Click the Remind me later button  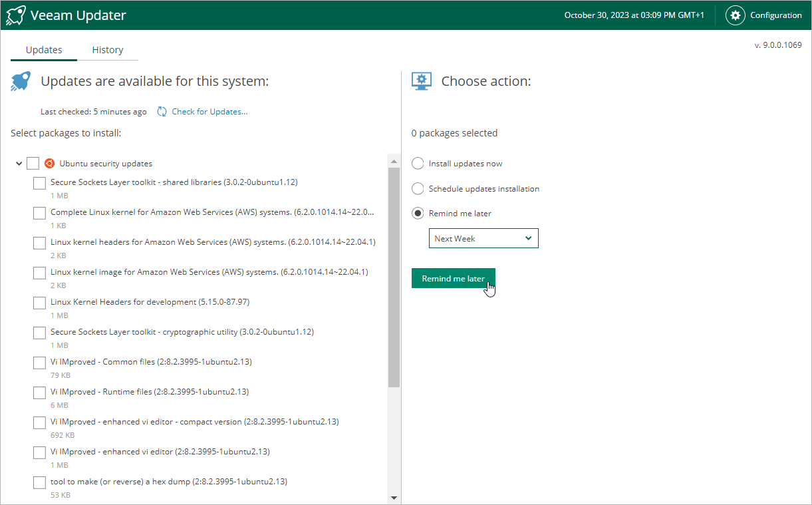pyautogui.click(x=454, y=279)
